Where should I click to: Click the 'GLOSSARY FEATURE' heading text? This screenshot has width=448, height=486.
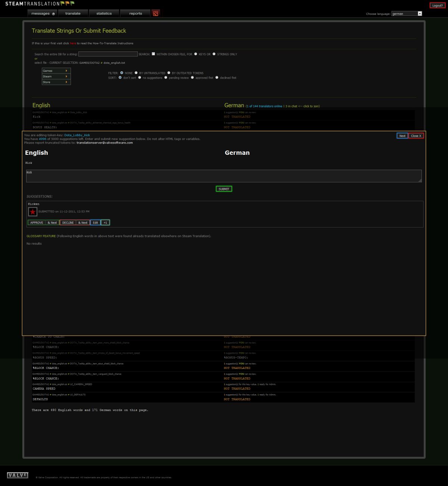[41, 236]
